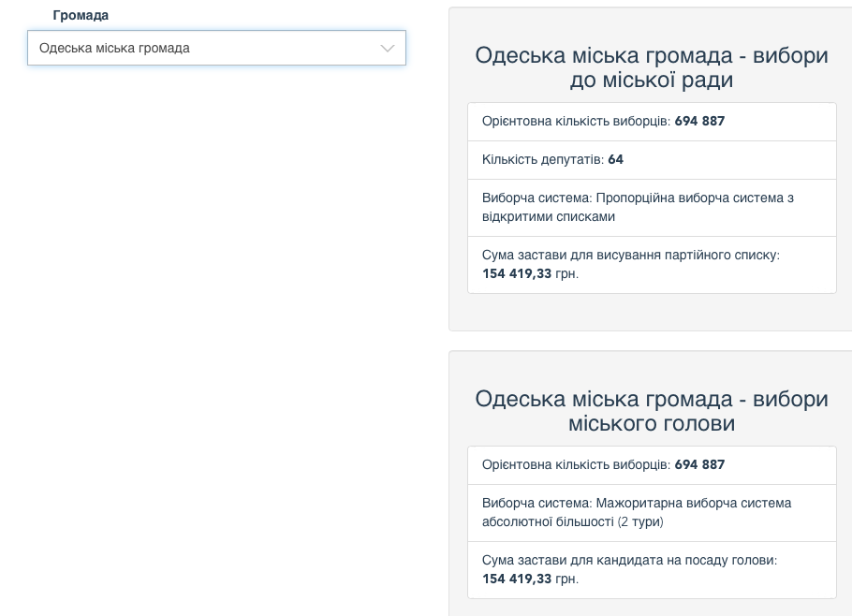Click the bold '64' deputies number
This screenshot has height=616, width=852.
pos(615,160)
